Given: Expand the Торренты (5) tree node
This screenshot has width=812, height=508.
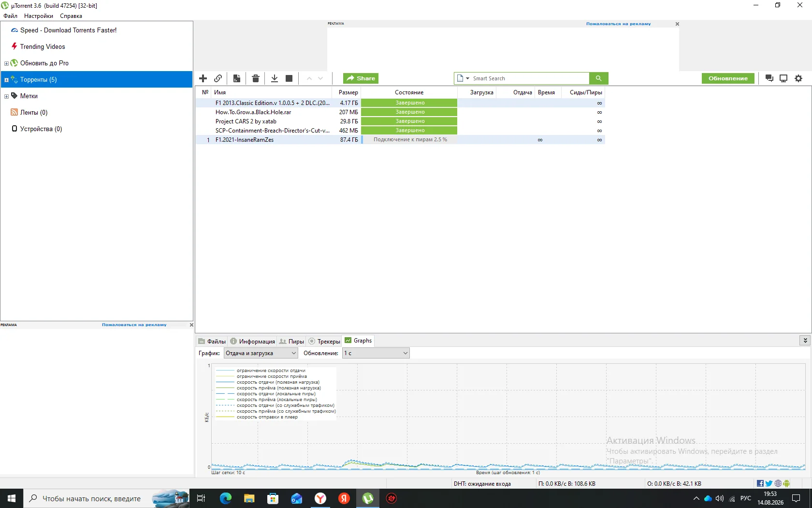Looking at the screenshot, I should 6,80.
